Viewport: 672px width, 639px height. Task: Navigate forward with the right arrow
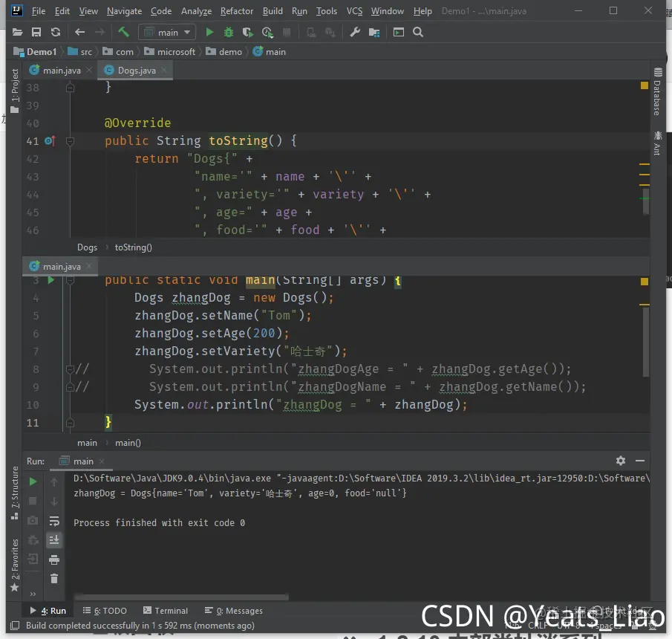pyautogui.click(x=100, y=32)
